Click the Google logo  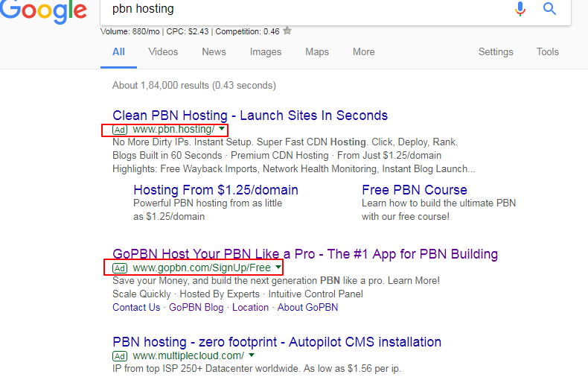[43, 11]
